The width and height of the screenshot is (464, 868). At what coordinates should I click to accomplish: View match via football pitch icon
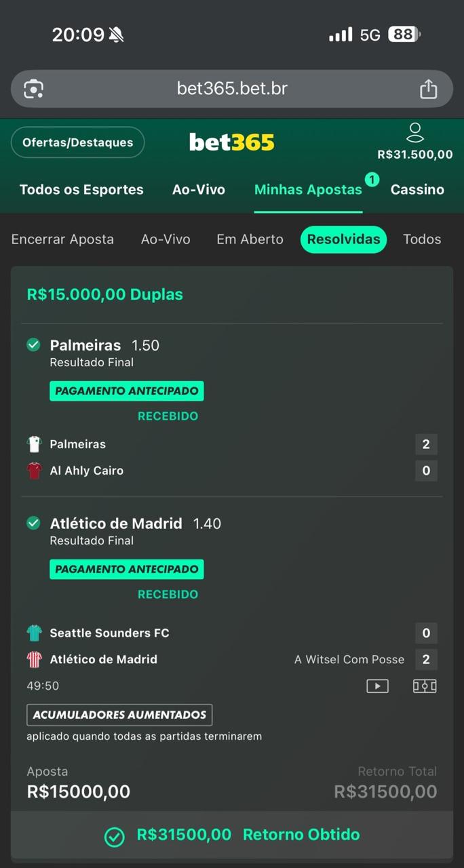tap(425, 686)
